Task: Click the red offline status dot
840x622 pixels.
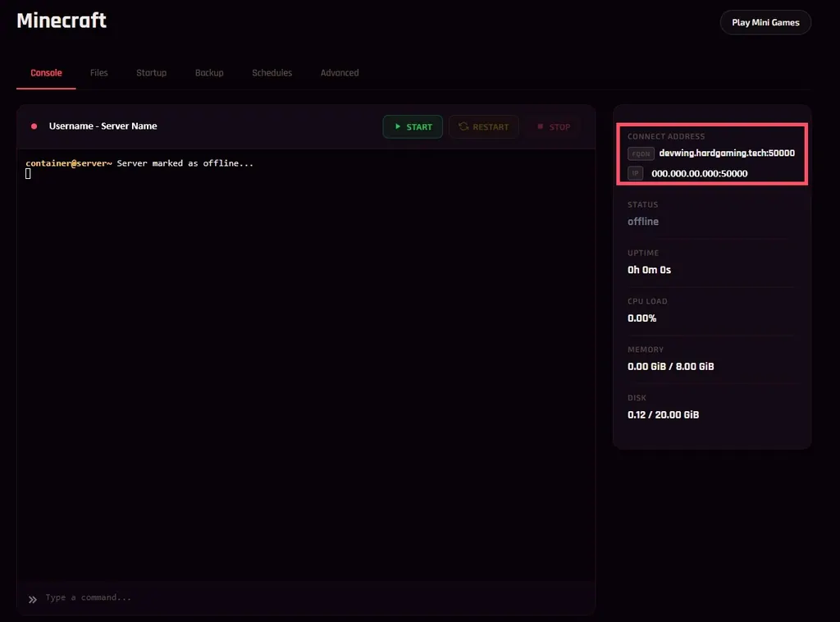Action: [34, 126]
